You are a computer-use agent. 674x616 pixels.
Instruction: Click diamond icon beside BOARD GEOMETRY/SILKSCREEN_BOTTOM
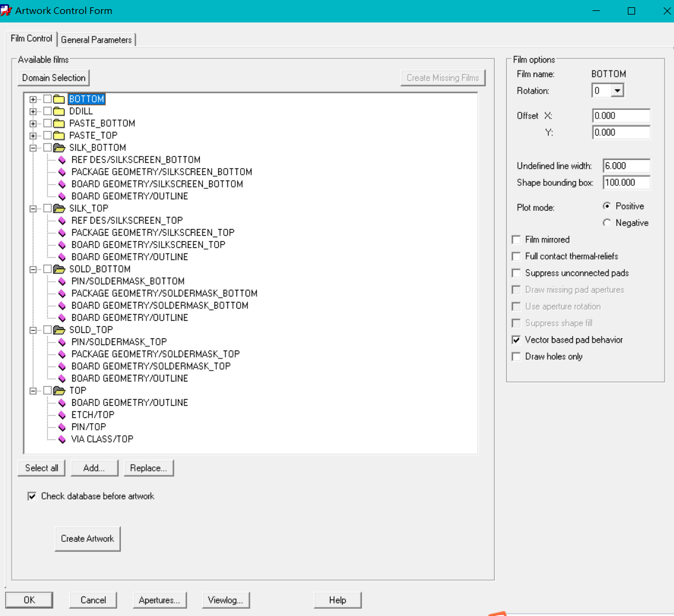pyautogui.click(x=63, y=184)
